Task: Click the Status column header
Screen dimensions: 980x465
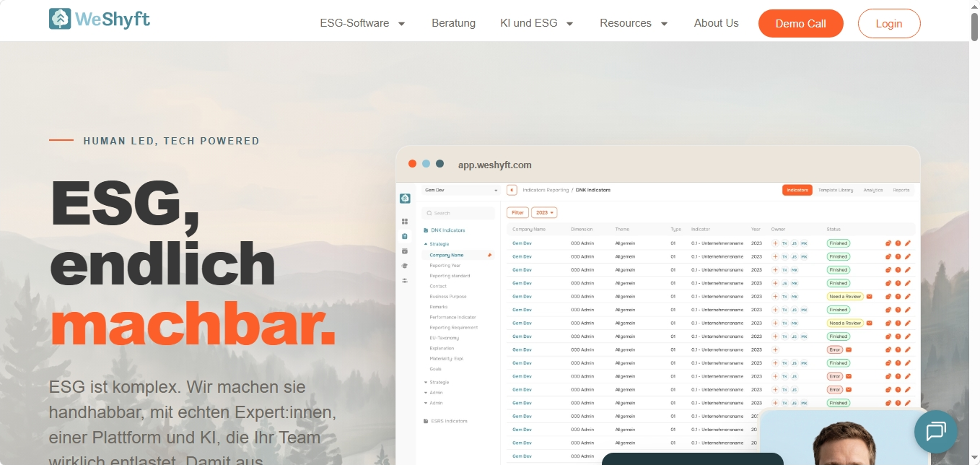Action: click(x=834, y=229)
